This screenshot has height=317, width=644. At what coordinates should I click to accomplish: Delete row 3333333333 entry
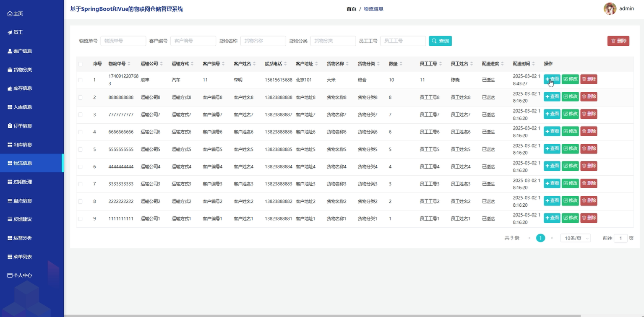pyautogui.click(x=589, y=183)
